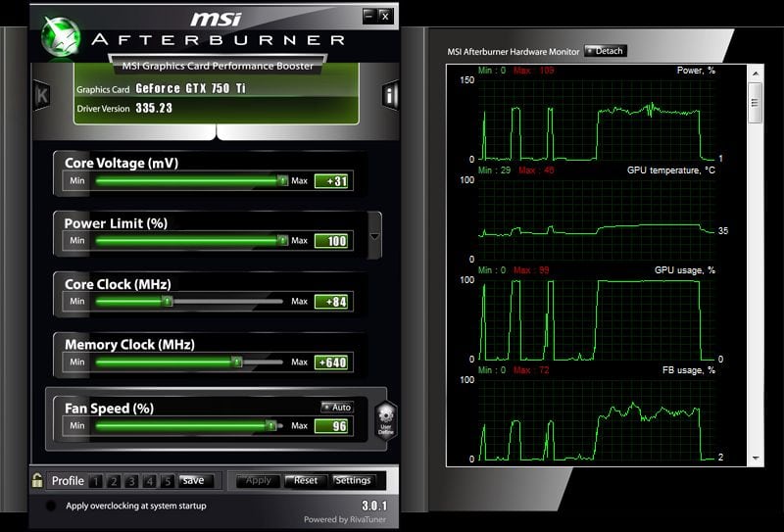Click the Core Clock slider handle

point(167,302)
